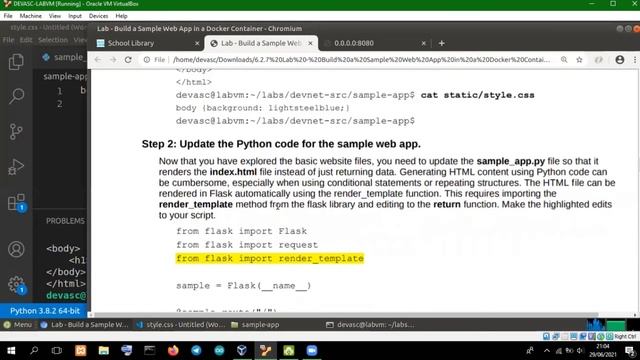
Task: Open Telegram from Windows taskbar
Action: (x=196, y=350)
